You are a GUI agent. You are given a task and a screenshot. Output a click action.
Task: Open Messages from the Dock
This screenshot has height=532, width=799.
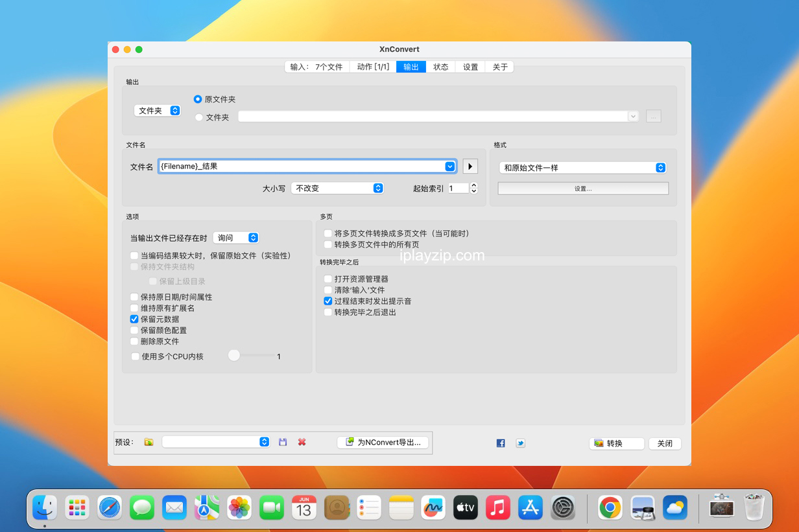coord(142,507)
